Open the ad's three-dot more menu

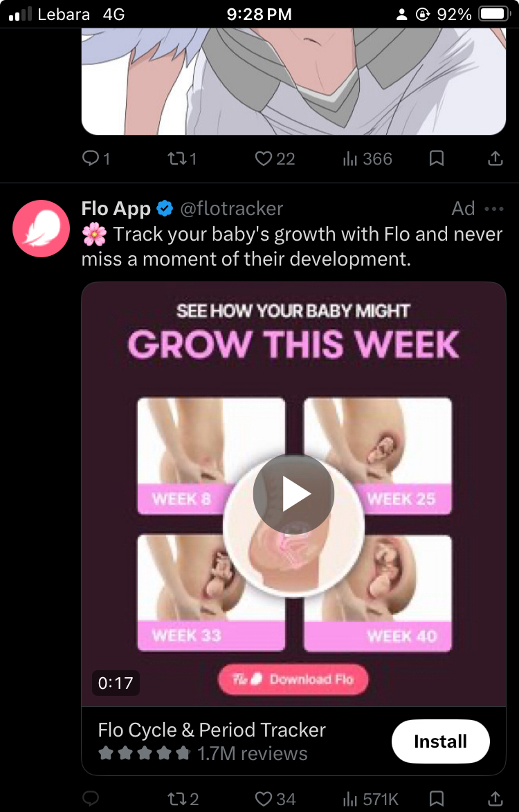pos(494,209)
